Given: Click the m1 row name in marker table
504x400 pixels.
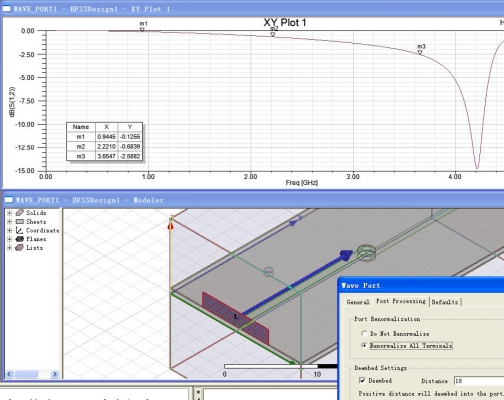Looking at the screenshot, I should (81, 137).
